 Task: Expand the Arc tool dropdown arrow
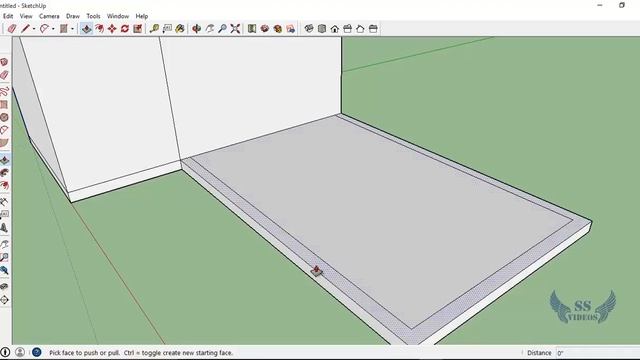[53, 29]
